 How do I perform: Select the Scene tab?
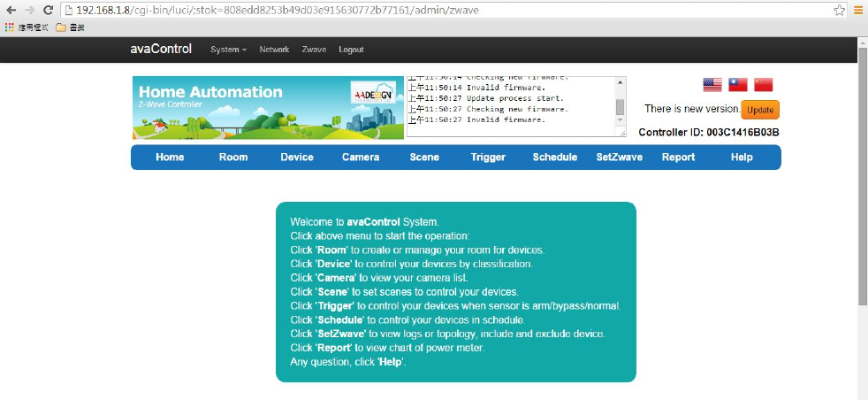(x=424, y=158)
